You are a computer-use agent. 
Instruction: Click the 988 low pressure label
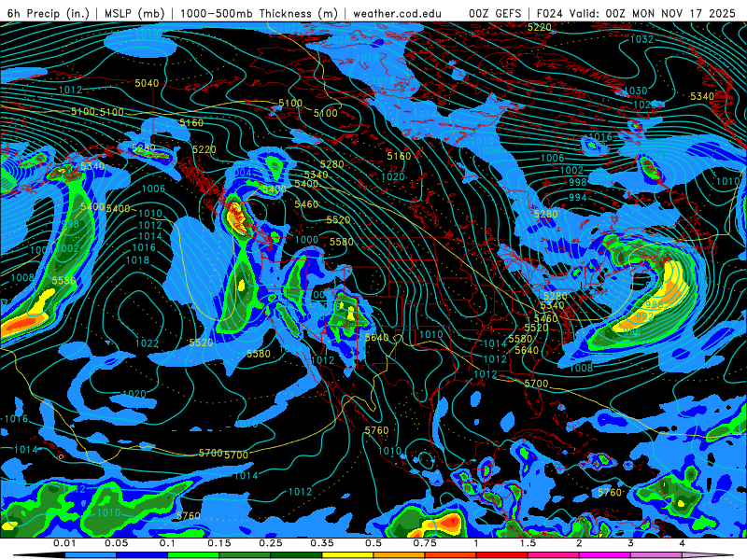[x=655, y=305]
